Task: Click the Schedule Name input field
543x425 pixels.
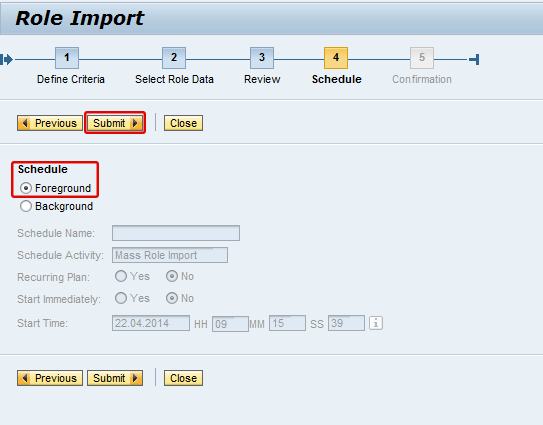Action: pos(176,233)
